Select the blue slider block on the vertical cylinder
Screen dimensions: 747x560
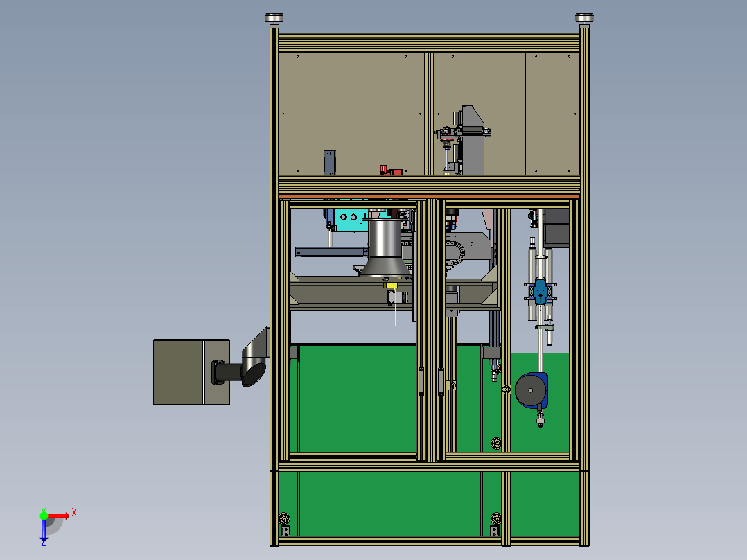[x=541, y=291]
